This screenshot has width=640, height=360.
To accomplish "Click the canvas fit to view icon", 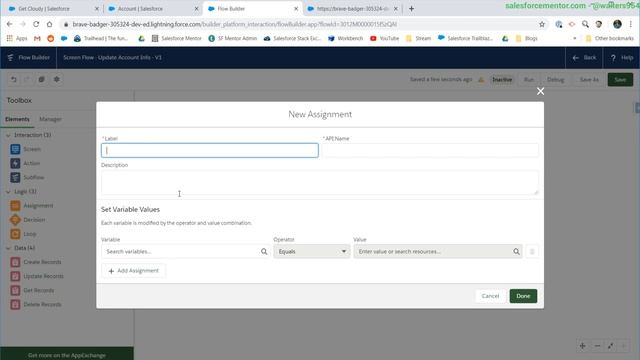I will tap(611, 346).
